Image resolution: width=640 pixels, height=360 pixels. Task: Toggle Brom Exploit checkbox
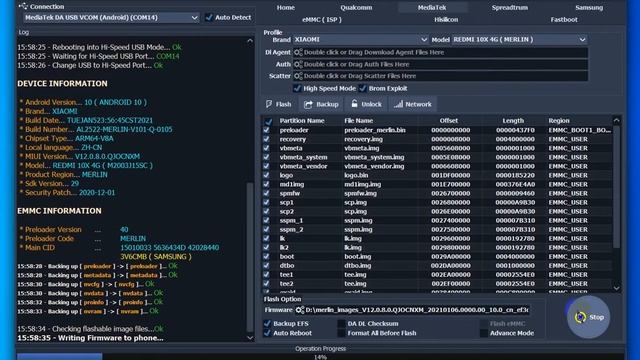pyautogui.click(x=362, y=88)
